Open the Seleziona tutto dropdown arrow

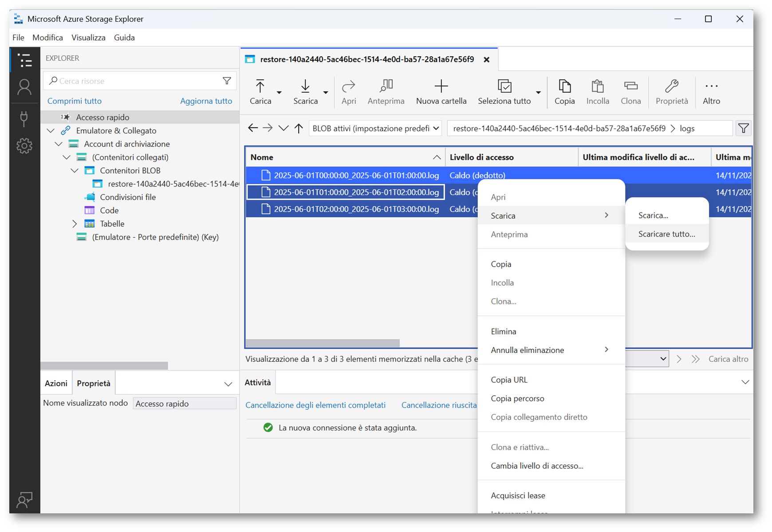tap(538, 92)
